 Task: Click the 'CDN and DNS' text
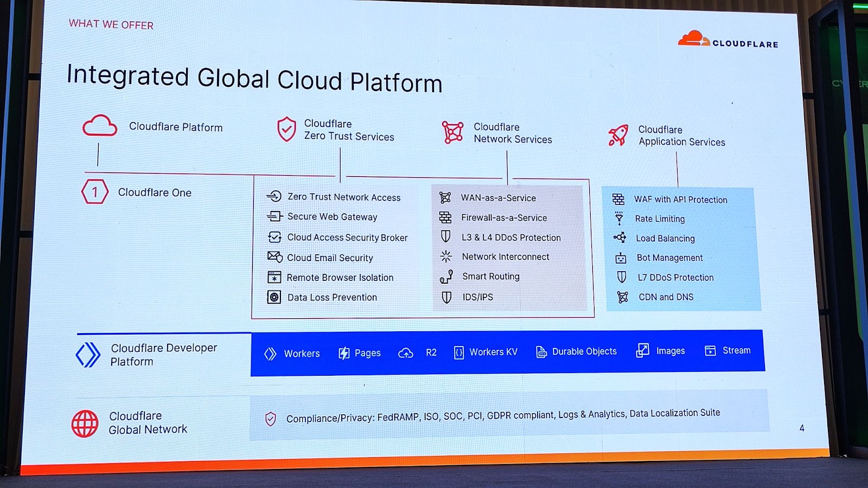666,297
